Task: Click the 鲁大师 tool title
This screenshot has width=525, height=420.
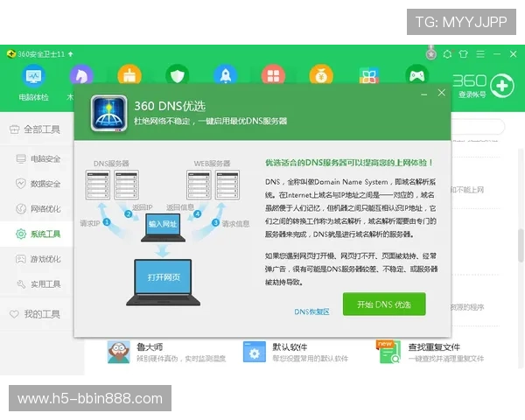Action: (150, 347)
